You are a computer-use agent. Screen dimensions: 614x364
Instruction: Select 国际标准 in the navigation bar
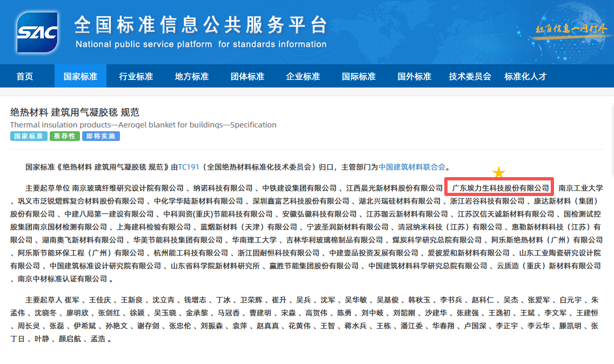coord(358,77)
